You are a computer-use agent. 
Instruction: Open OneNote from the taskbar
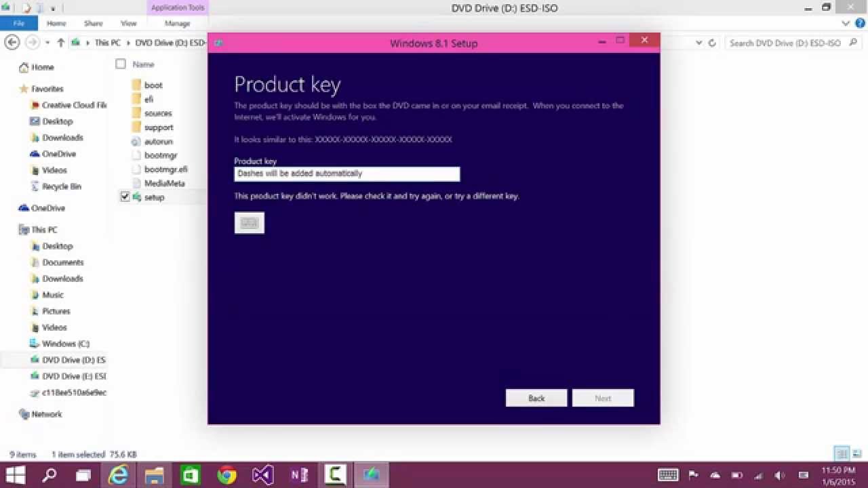pyautogui.click(x=299, y=475)
